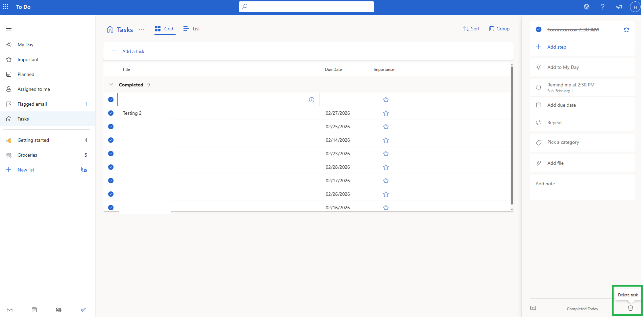Open the Calendar from the bottom switcher
Viewport: 644px width, 319px height.
tap(34, 310)
